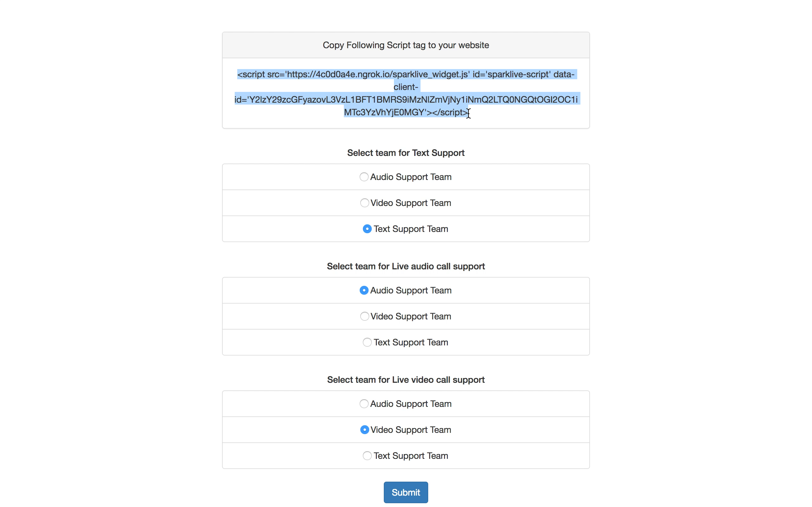Click the blue Submit button
This screenshot has height=507, width=812.
(x=406, y=492)
